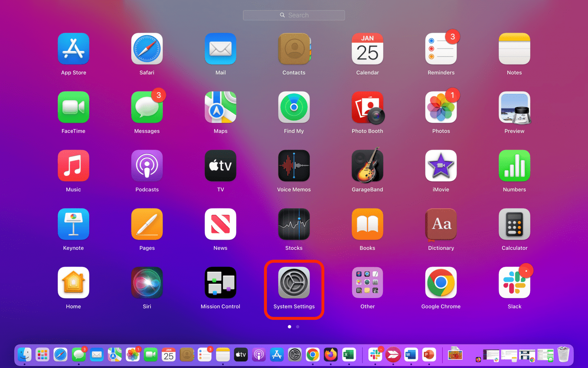588x368 pixels.
Task: Open System Settings from Launchpad
Action: coord(294,282)
